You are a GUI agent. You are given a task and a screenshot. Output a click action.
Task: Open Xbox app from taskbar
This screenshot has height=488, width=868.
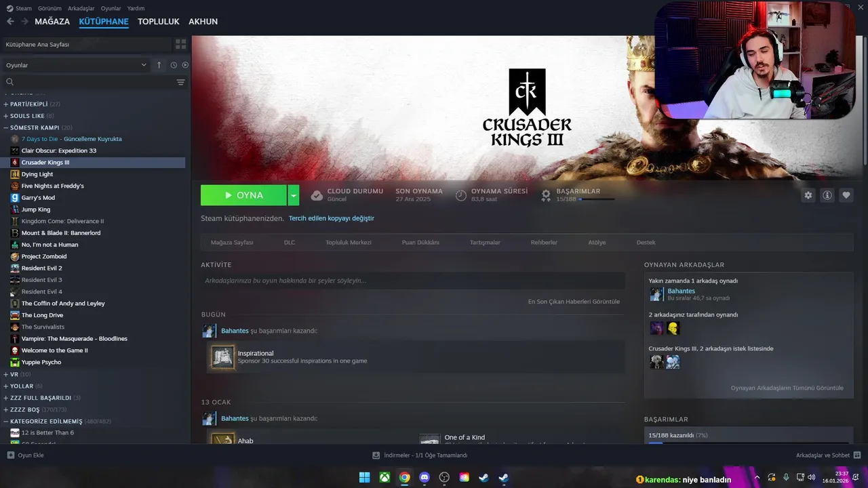pos(384,477)
